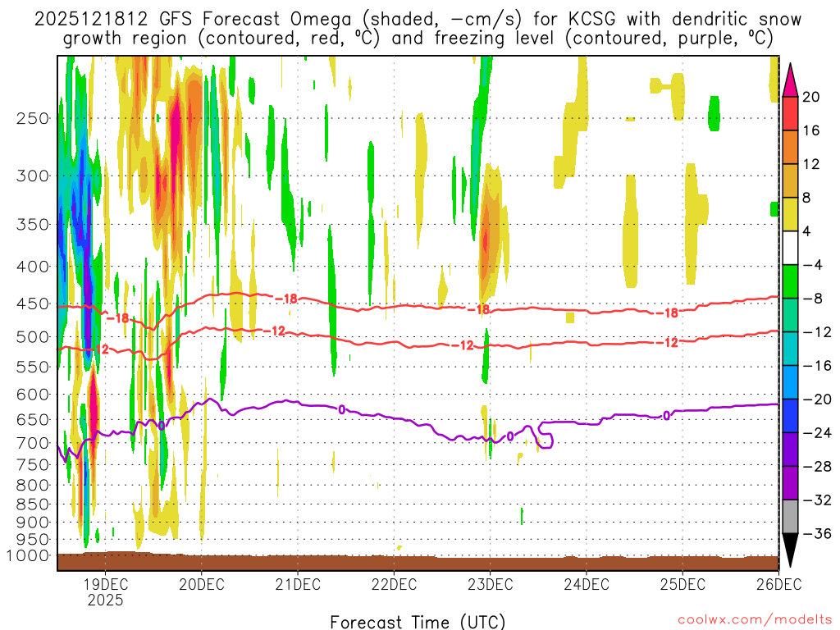Viewport: 840px width, 630px height.
Task: Pick the gray -32 to -36 colorbar swatch
Action: pos(790,517)
